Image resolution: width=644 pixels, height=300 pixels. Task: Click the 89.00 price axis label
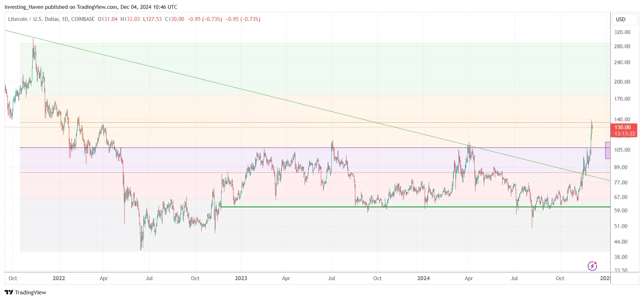621,167
